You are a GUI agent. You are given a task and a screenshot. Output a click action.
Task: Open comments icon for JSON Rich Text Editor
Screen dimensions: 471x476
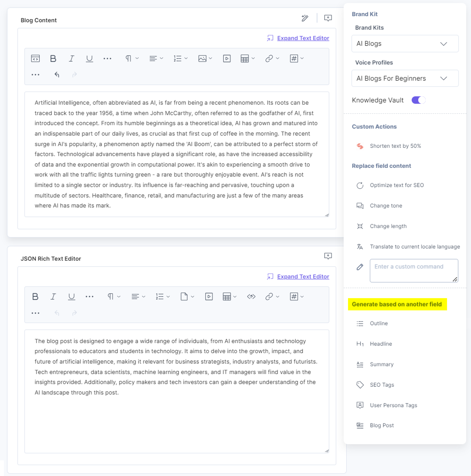point(328,256)
